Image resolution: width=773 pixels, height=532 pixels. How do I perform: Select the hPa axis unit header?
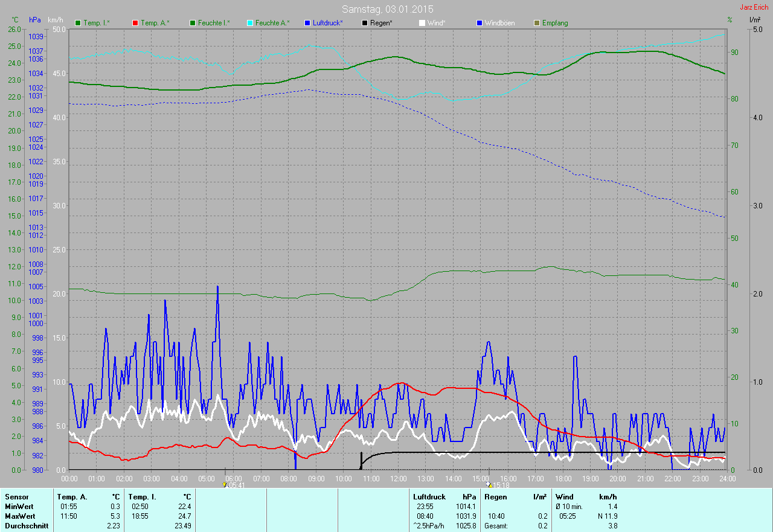35,20
